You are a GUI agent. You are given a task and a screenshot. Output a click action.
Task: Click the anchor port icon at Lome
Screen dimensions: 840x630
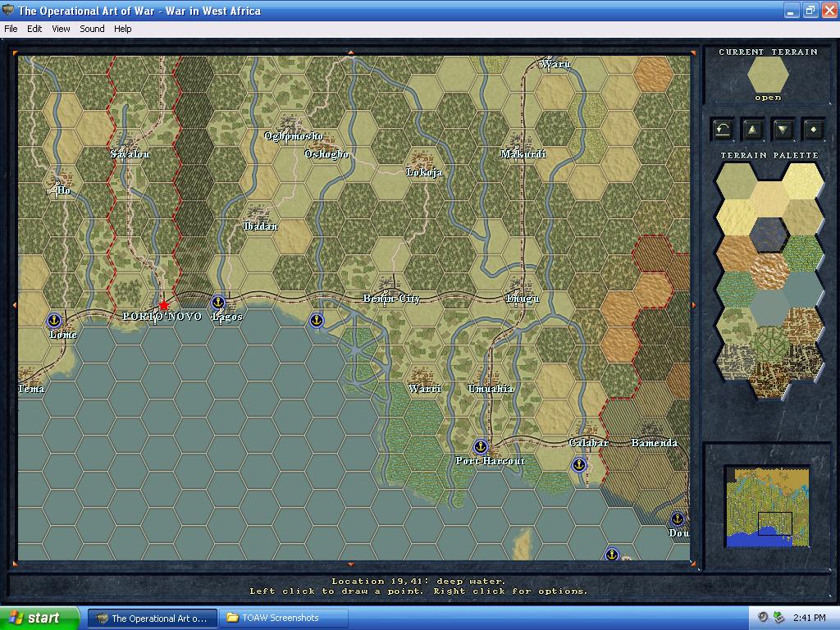click(53, 321)
